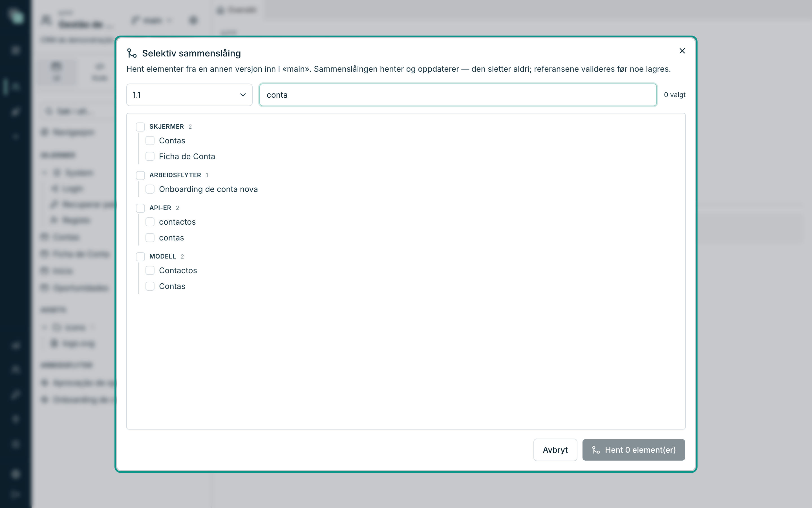This screenshot has width=812, height=508.
Task: Close the Selektiv sammenslåing dialog
Action: point(682,51)
